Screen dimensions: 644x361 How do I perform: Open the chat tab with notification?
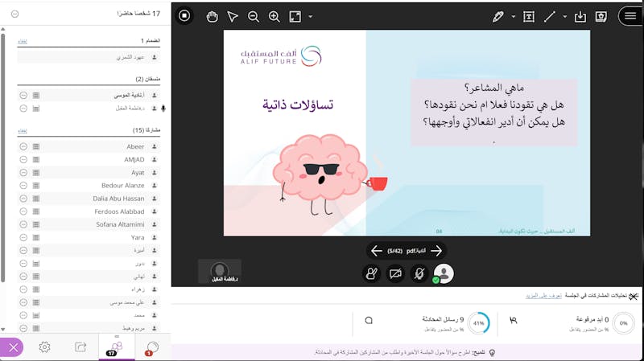click(151, 347)
